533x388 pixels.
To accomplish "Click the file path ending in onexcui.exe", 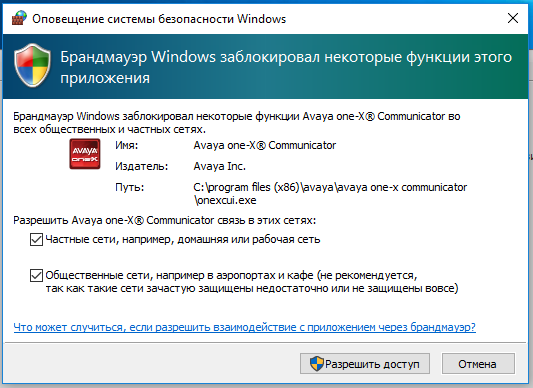I will [x=330, y=193].
